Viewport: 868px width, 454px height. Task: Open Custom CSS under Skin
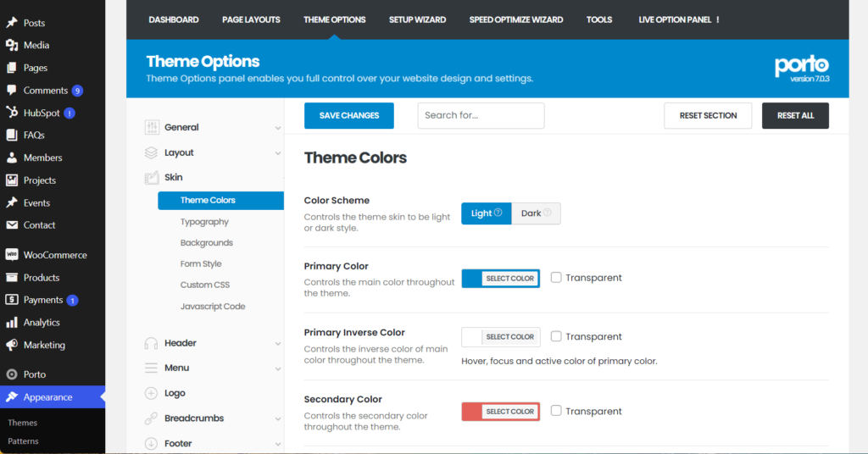(205, 285)
